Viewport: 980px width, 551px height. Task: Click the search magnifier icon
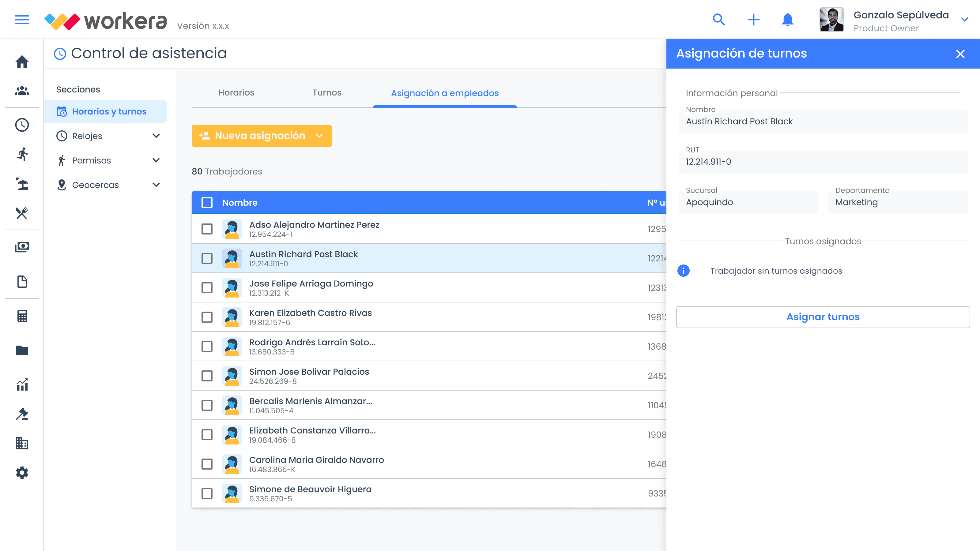[719, 19]
